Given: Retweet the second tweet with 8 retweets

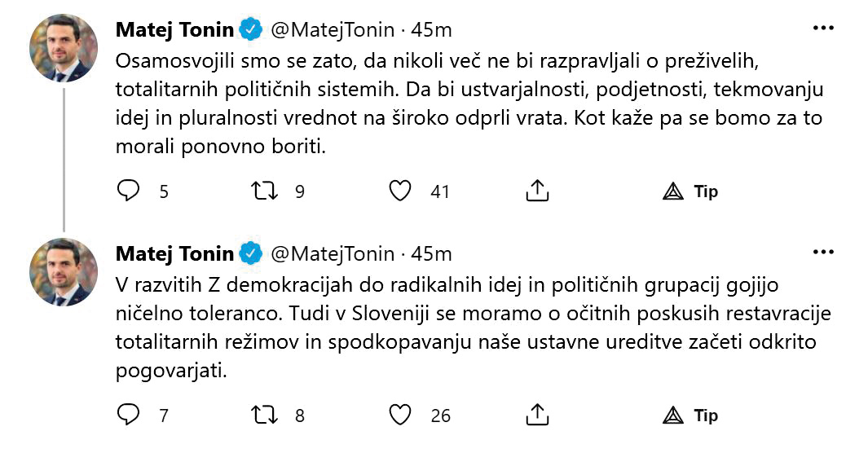Looking at the screenshot, I should [265, 416].
